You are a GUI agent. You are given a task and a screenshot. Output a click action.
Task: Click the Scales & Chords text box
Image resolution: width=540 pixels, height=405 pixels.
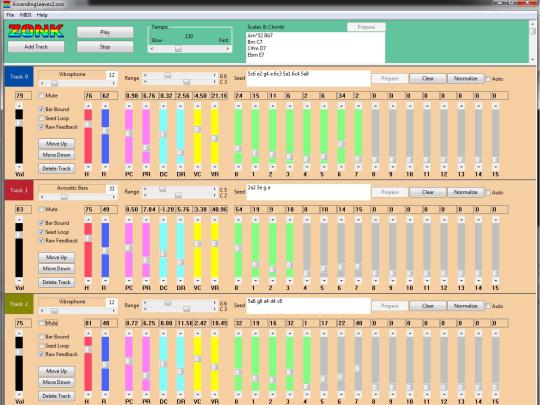pyautogui.click(x=315, y=48)
